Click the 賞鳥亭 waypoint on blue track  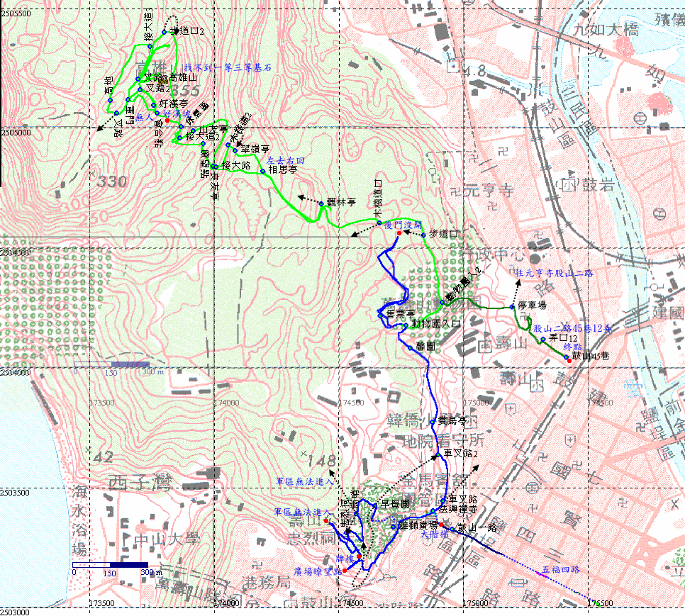[432, 422]
